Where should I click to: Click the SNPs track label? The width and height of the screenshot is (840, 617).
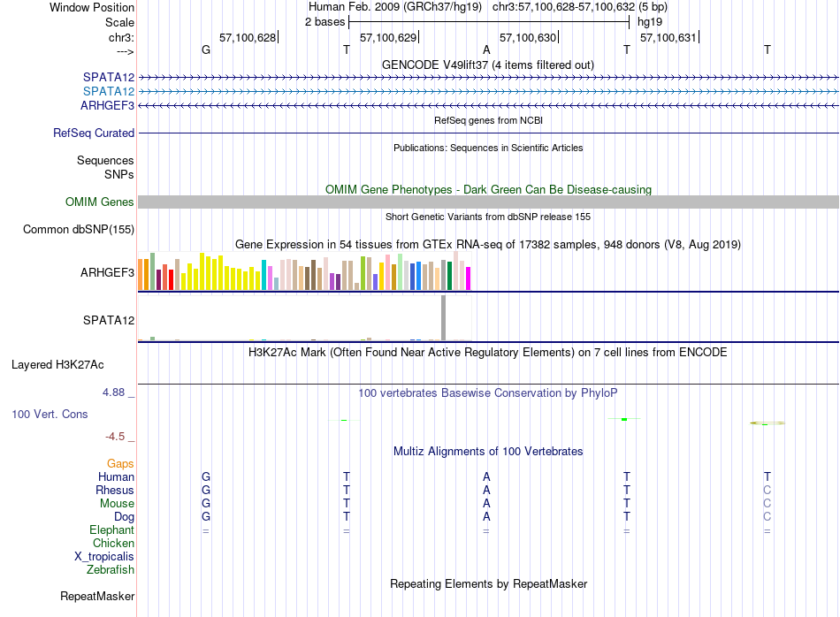tap(119, 175)
